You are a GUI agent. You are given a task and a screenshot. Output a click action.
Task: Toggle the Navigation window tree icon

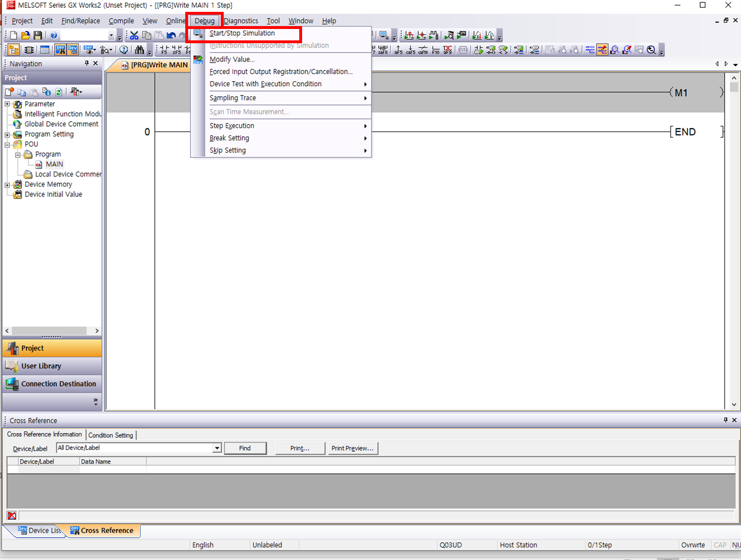[14, 50]
